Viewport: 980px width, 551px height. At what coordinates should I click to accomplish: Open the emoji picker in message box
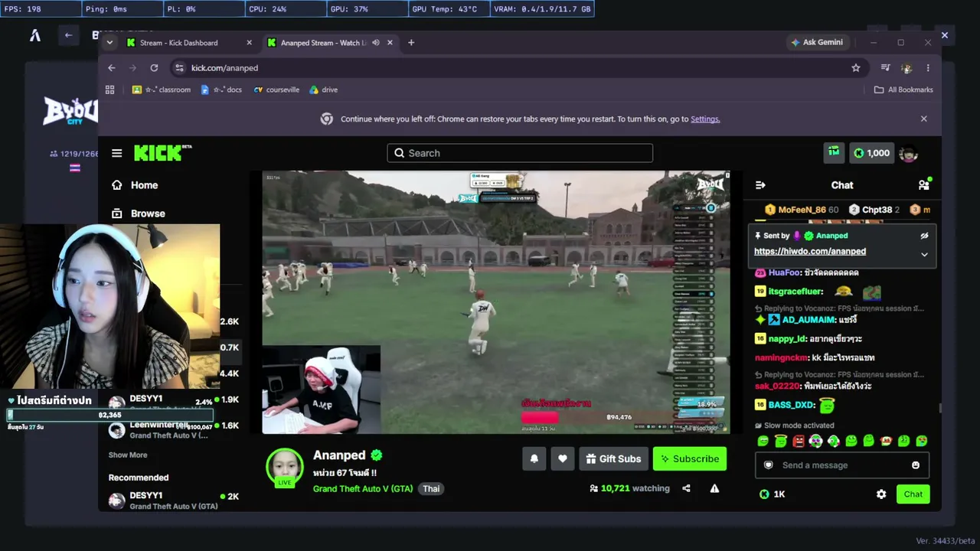(916, 465)
